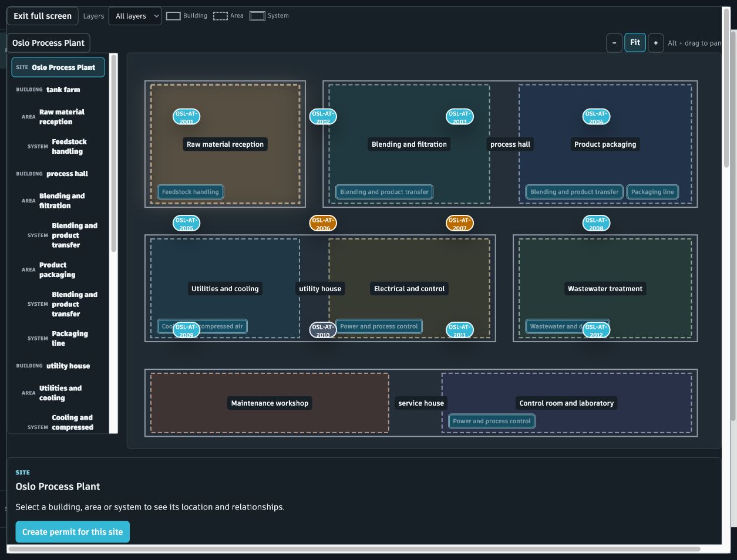The width and height of the screenshot is (737, 560).
Task: Select SITE Oslo Process Plant in tree
Action: tap(58, 67)
